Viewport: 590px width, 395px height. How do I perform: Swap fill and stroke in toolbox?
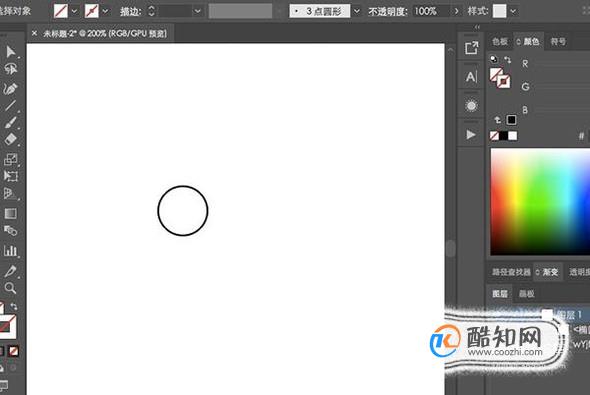click(14, 306)
